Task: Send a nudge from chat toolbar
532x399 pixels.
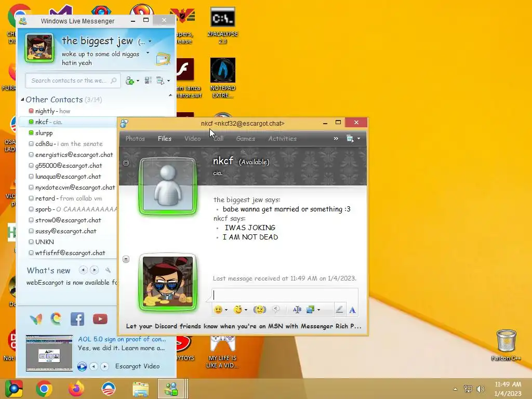Action: [x=260, y=310]
